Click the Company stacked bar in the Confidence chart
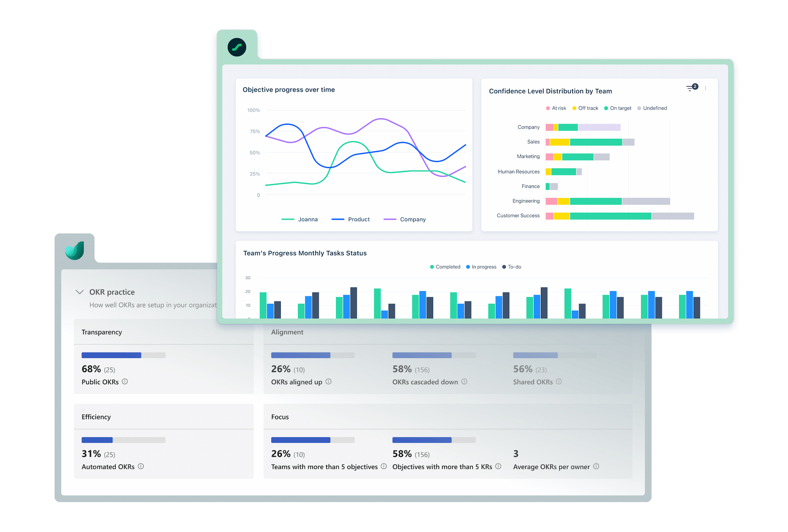Viewport: 788px width, 532px height. point(583,127)
